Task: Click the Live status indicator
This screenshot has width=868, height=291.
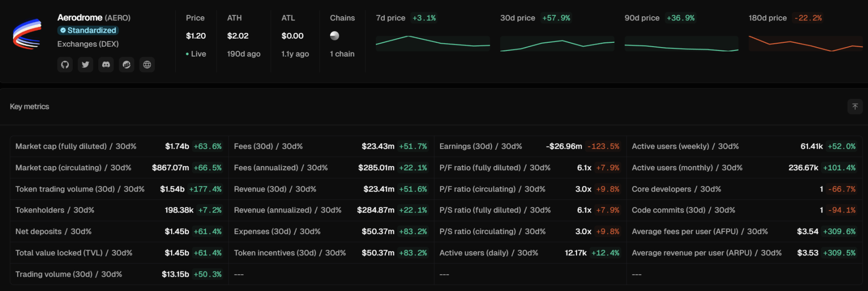Action: coord(196,54)
